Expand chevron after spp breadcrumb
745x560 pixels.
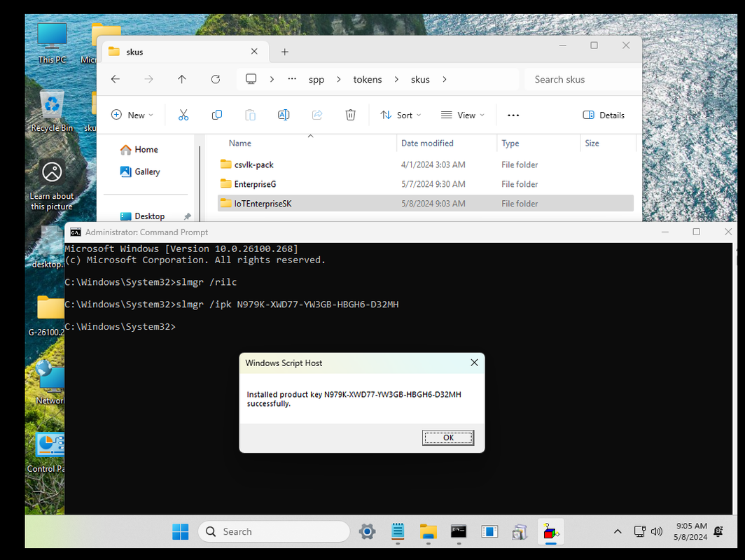click(x=339, y=79)
